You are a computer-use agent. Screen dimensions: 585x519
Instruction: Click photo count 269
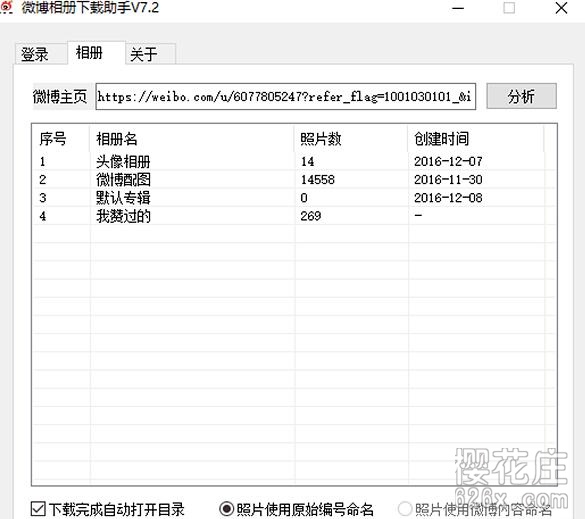[x=311, y=216]
